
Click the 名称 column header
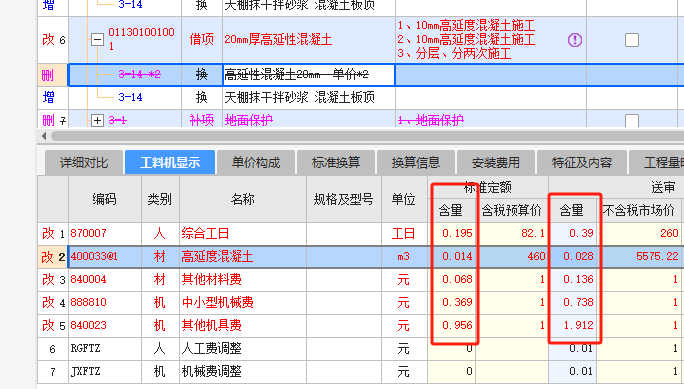(243, 199)
